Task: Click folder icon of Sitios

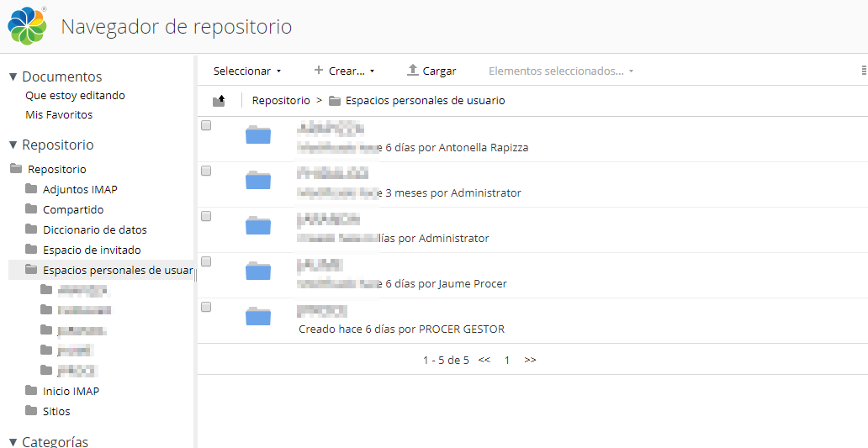Action: coord(32,411)
